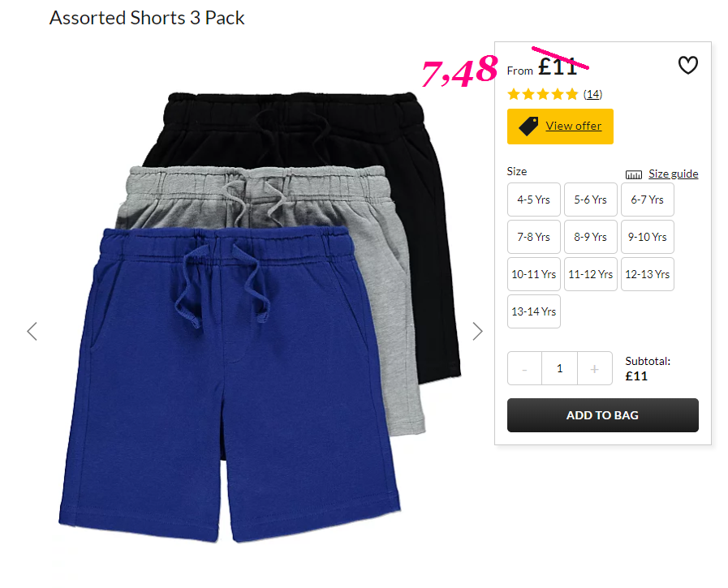728x588 pixels.
Task: Click the five-star rating
Action: 543,95
